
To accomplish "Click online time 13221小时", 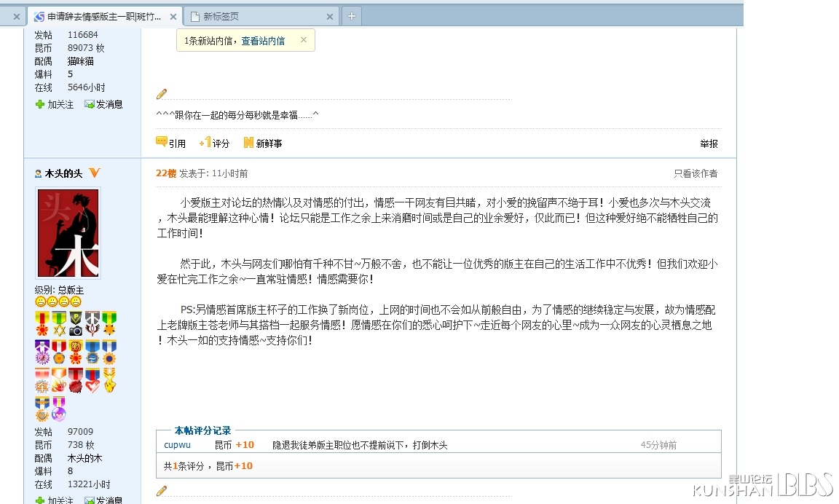I will coord(89,484).
